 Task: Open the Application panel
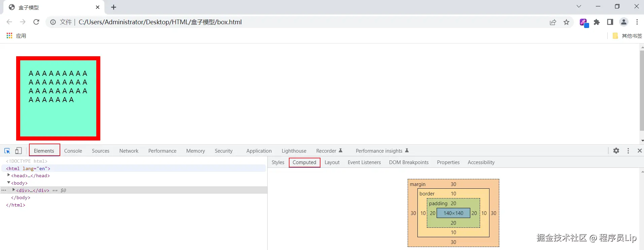point(259,151)
